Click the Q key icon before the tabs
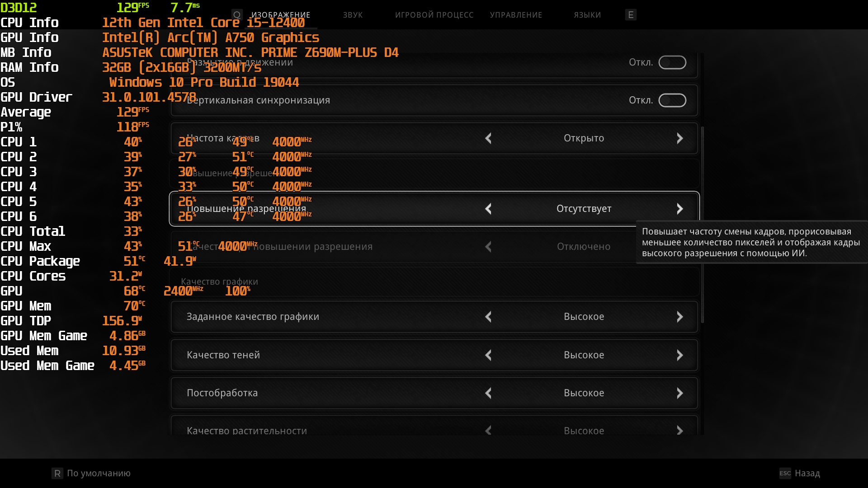 tap(237, 15)
